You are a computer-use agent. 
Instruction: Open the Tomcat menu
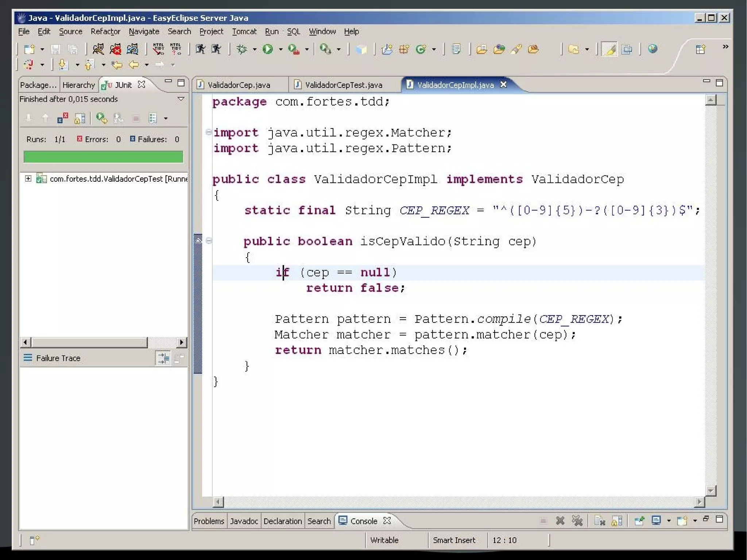pos(244,31)
